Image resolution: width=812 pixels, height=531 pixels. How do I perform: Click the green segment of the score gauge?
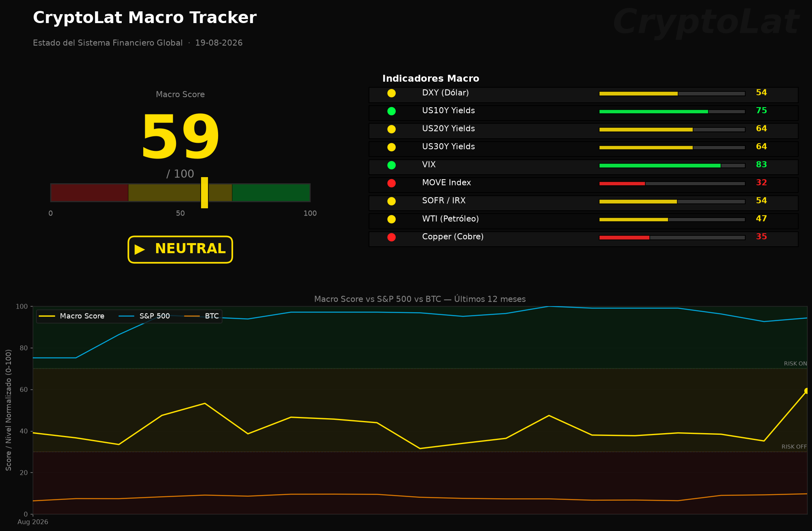pos(271,193)
